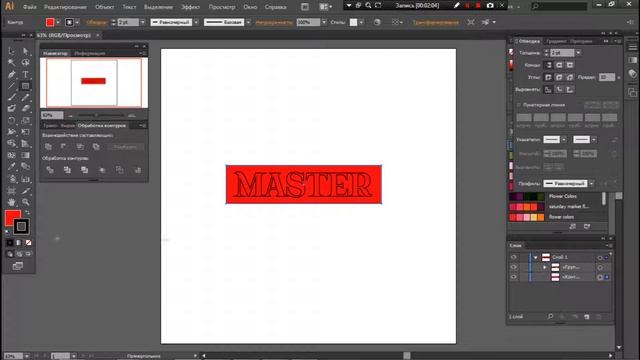Set fill to None in toolbox
The image size is (640, 360).
pos(28,242)
